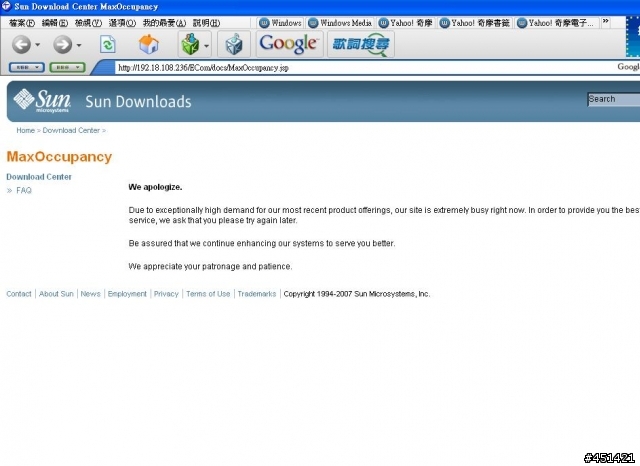640x466 pixels.
Task: Open the 檢視(V) View menu
Action: 88,23
